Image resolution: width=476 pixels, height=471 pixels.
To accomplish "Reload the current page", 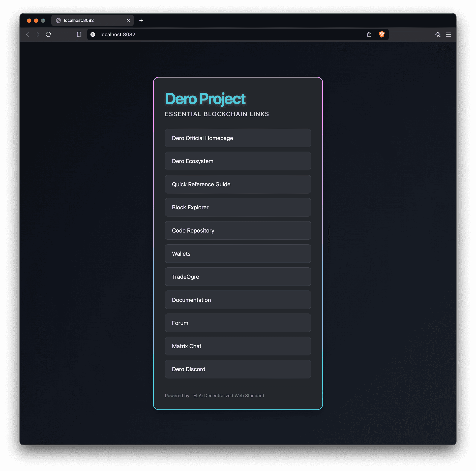I will (x=48, y=34).
